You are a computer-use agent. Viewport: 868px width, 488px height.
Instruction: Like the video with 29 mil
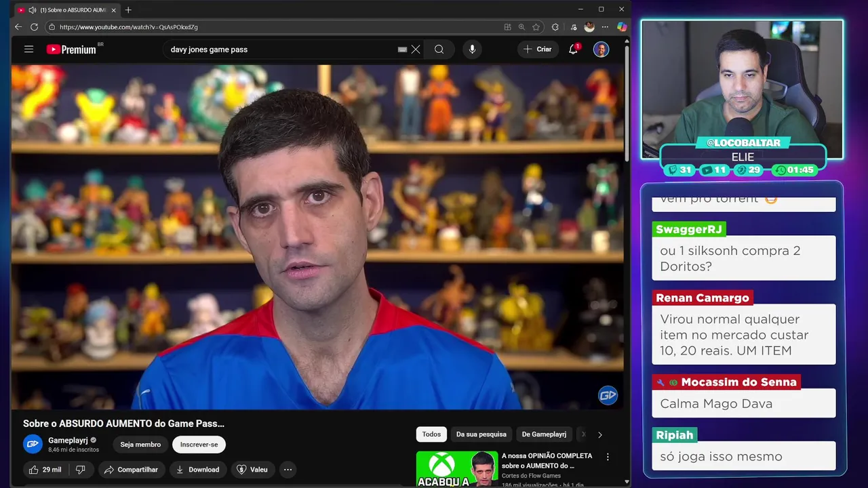click(45, 469)
